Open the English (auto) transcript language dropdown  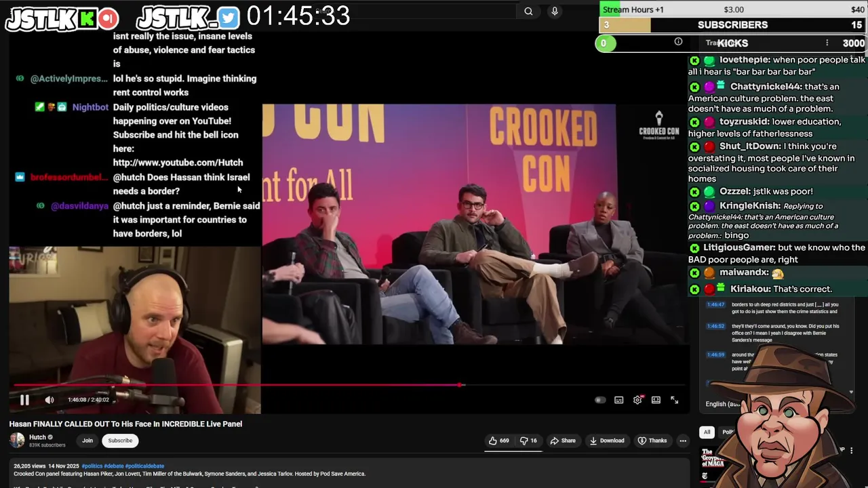tap(723, 404)
